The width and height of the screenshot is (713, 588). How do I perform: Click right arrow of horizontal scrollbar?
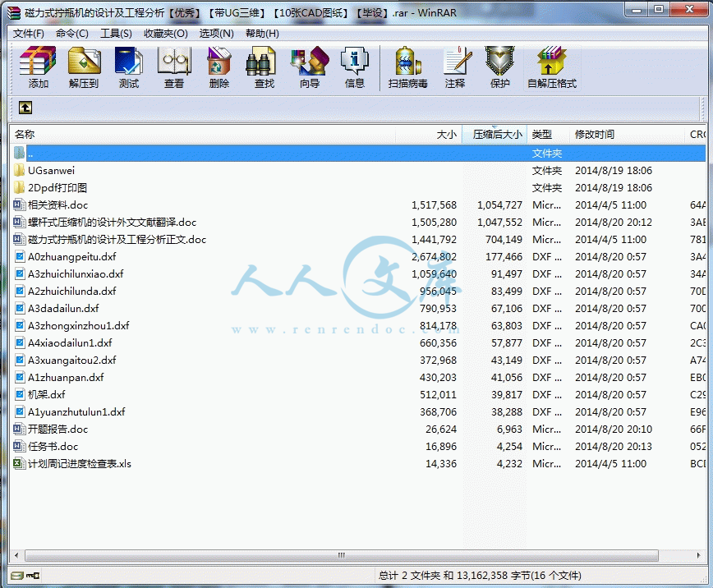699,555
